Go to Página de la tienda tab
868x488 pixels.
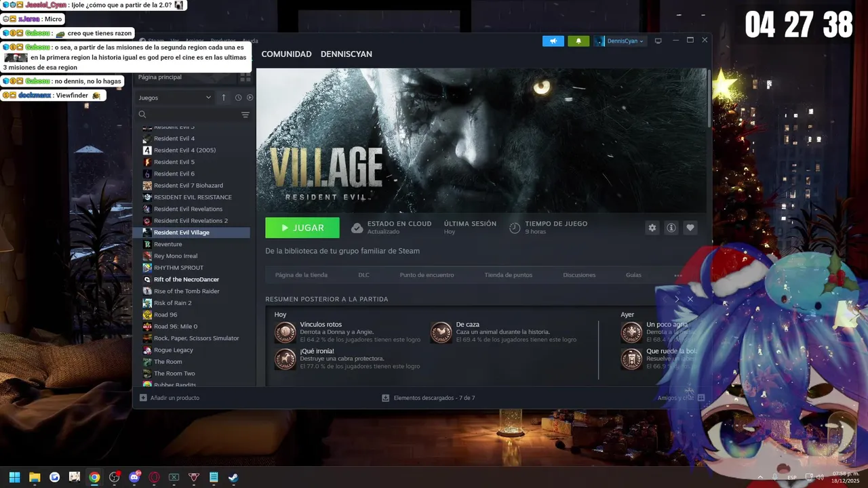point(301,275)
